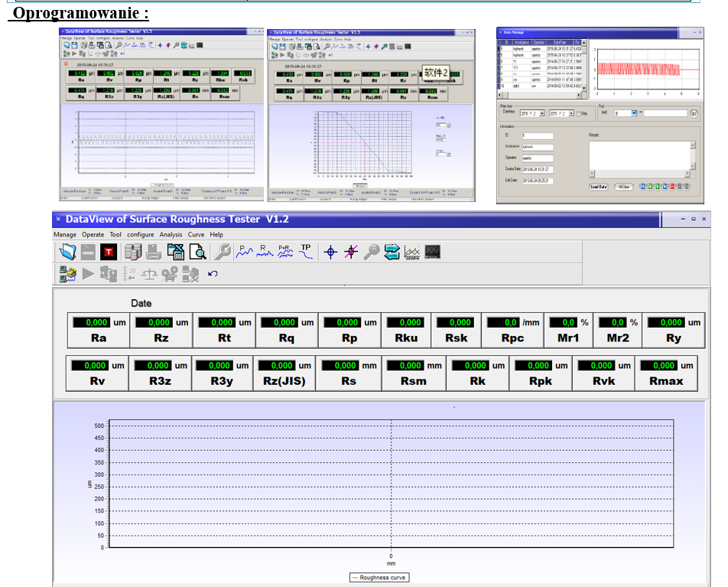Click the Load Data button
Viewport: 728px width, 587px height.
pyautogui.click(x=599, y=186)
